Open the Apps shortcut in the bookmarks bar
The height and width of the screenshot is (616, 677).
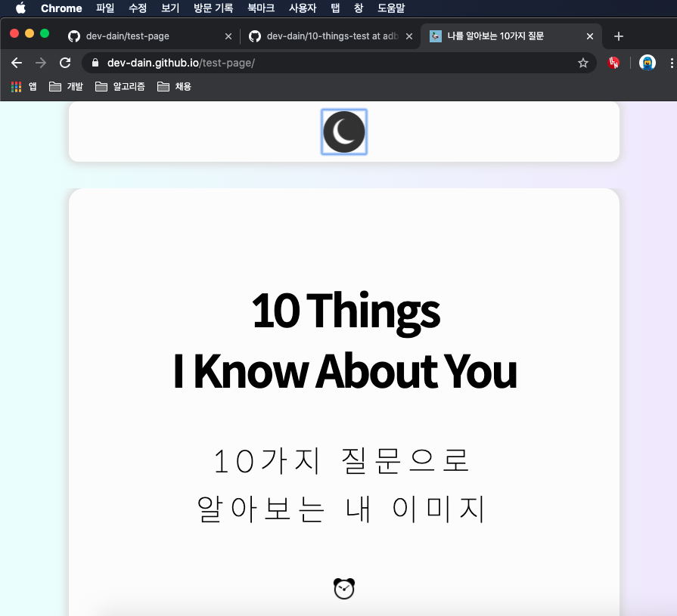click(23, 87)
